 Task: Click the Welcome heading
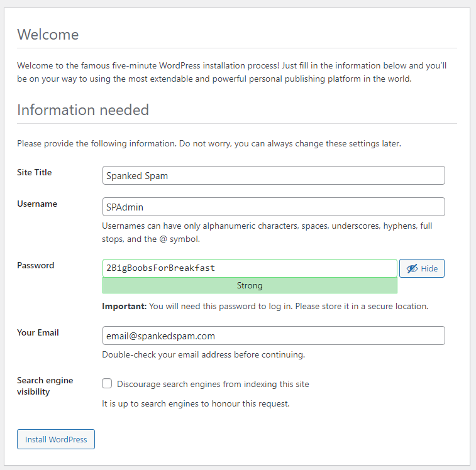[x=48, y=35]
